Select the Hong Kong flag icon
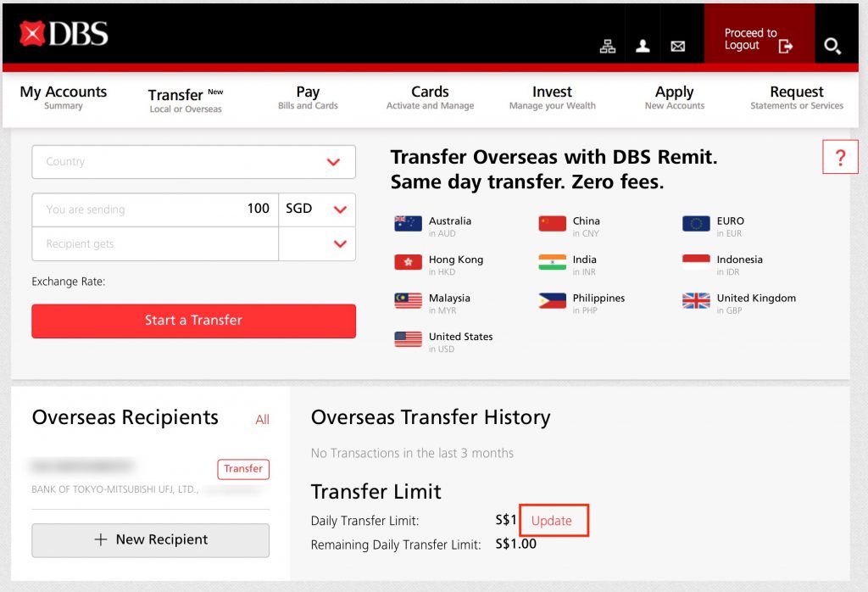The width and height of the screenshot is (868, 592). [x=408, y=262]
